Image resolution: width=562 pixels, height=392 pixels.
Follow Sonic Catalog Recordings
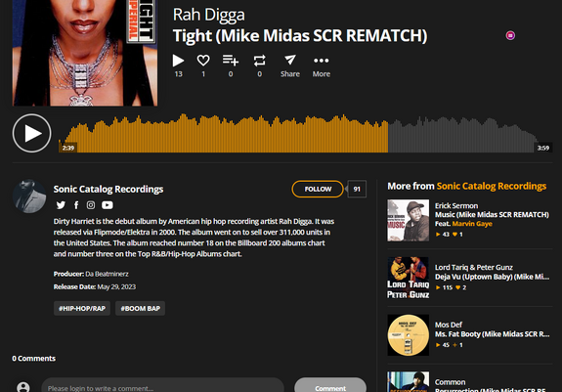[x=318, y=189]
